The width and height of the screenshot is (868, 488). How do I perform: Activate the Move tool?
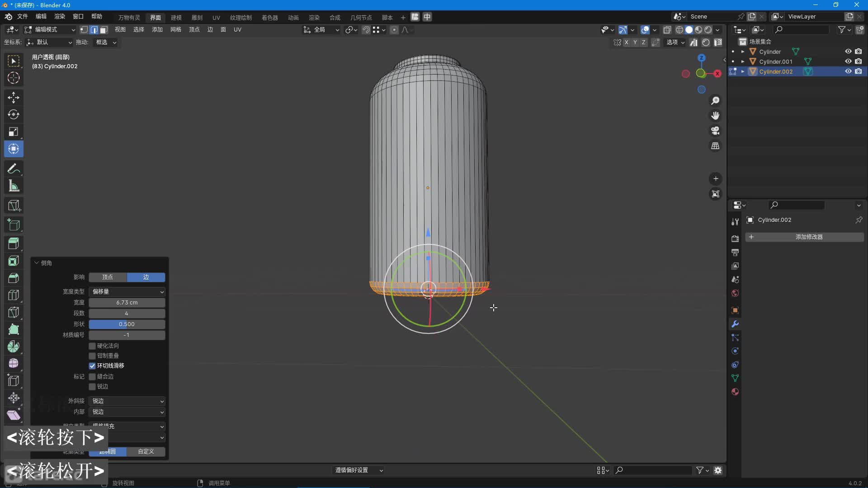coord(14,98)
